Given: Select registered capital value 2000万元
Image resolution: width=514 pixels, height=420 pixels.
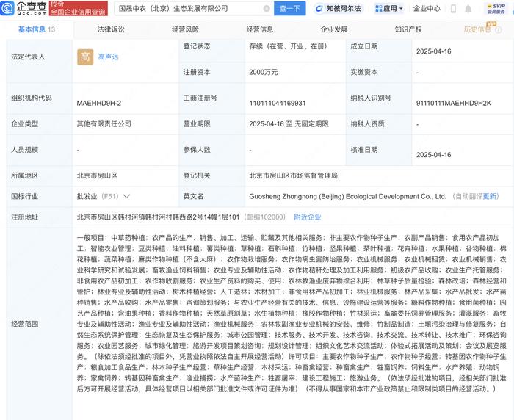Looking at the screenshot, I should [263, 73].
